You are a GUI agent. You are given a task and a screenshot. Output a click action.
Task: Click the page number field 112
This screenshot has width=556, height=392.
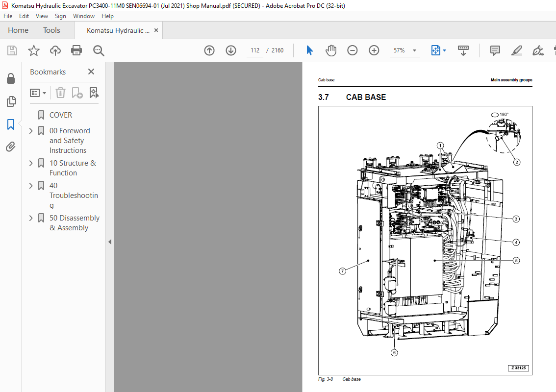255,50
